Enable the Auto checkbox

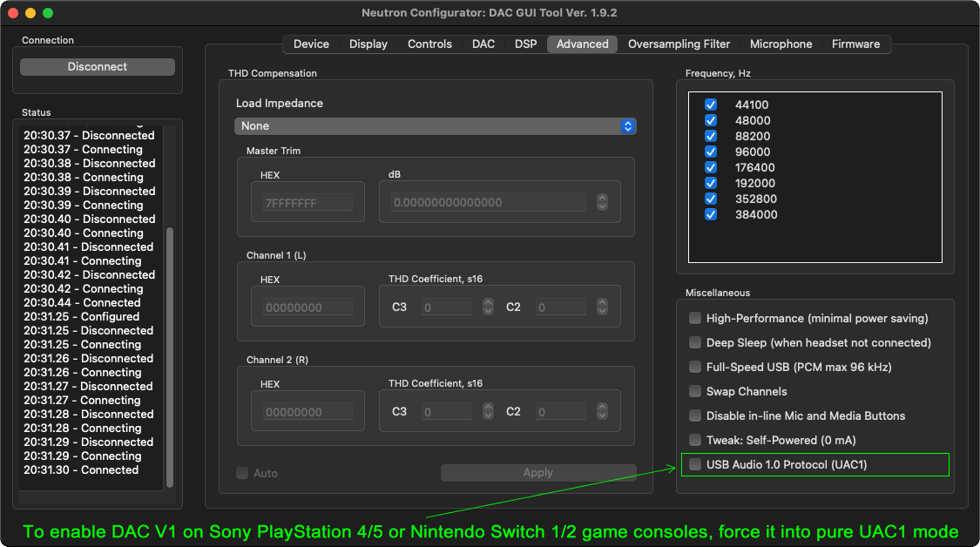(x=242, y=473)
